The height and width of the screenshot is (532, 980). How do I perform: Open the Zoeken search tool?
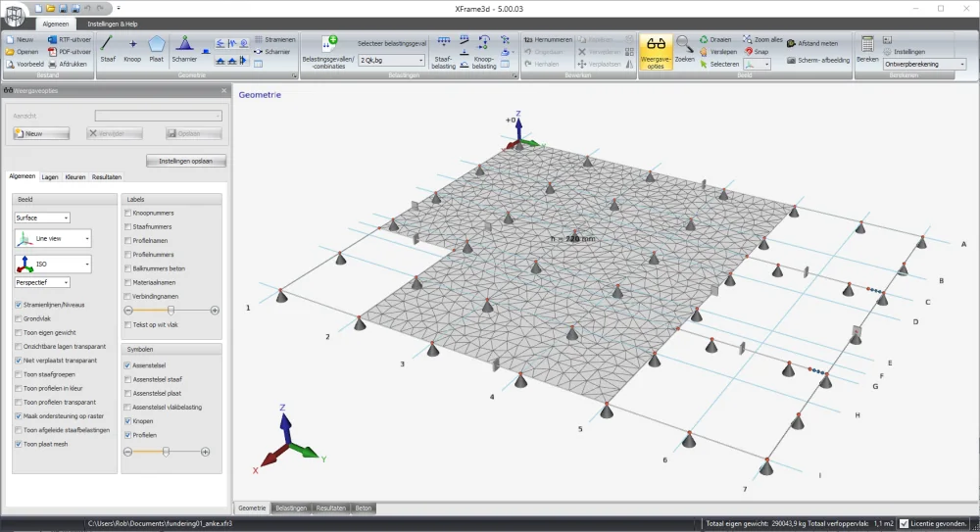coord(684,49)
